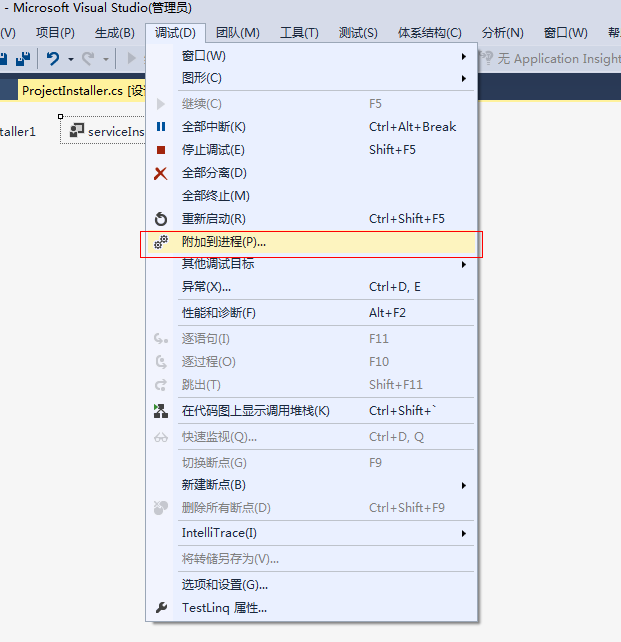Image resolution: width=621 pixels, height=642 pixels.
Task: Select 重新启动(R) menu item
Action: tap(312, 219)
